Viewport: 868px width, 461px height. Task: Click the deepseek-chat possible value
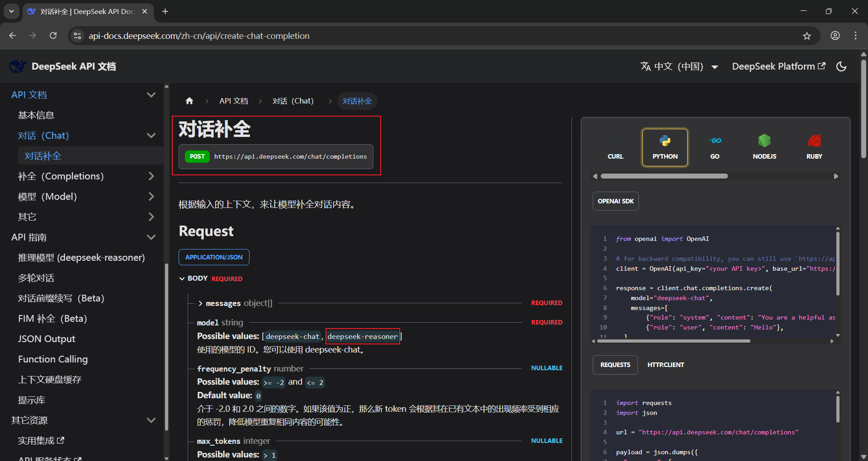292,336
